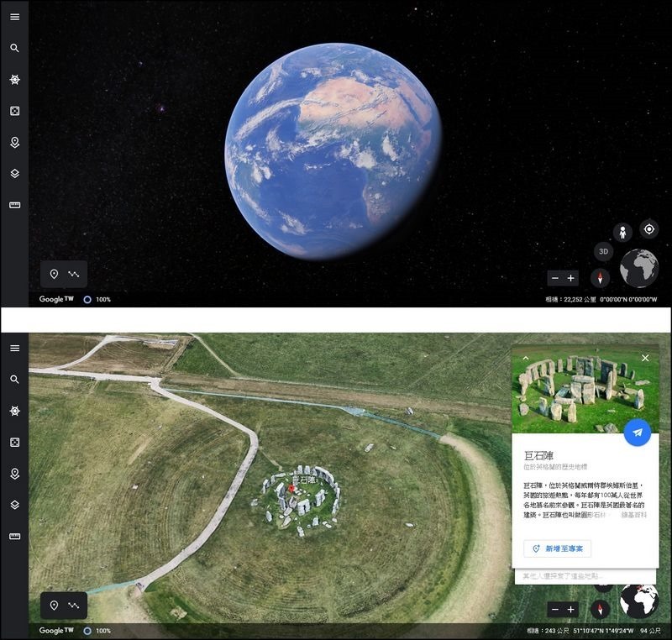
Task: Click the 新增至專案 button
Action: coord(559,548)
